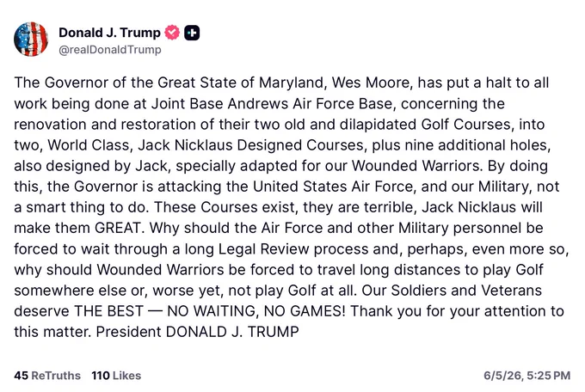Click the red verified checkmark badge

click(172, 33)
